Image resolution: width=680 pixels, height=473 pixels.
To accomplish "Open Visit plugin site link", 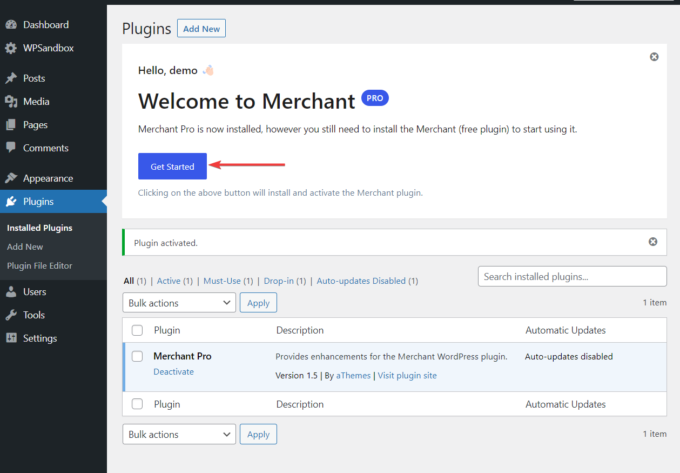I will pos(407,375).
